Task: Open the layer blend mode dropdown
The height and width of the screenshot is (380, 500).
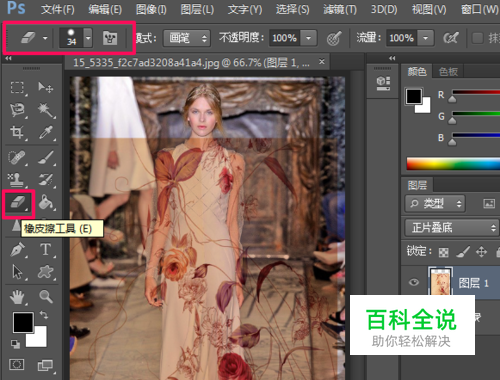Action: (452, 228)
